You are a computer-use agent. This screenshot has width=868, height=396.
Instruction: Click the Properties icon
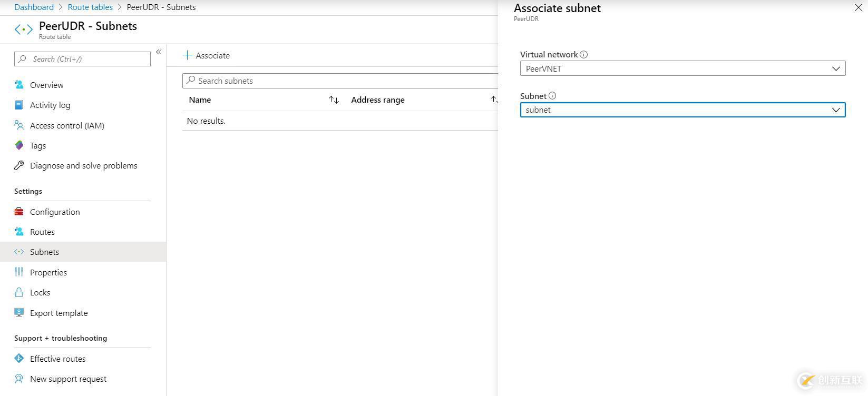coord(19,272)
